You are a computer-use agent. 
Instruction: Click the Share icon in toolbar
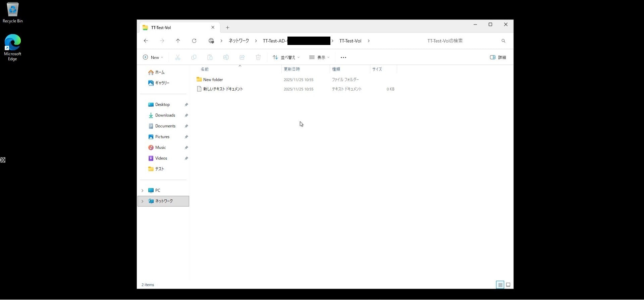click(x=242, y=57)
